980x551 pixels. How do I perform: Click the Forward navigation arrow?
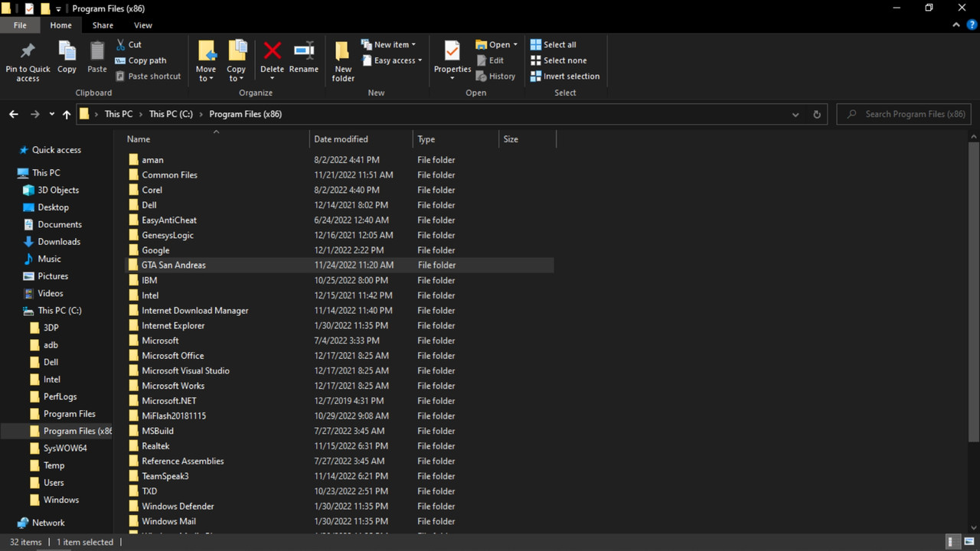[x=34, y=114]
